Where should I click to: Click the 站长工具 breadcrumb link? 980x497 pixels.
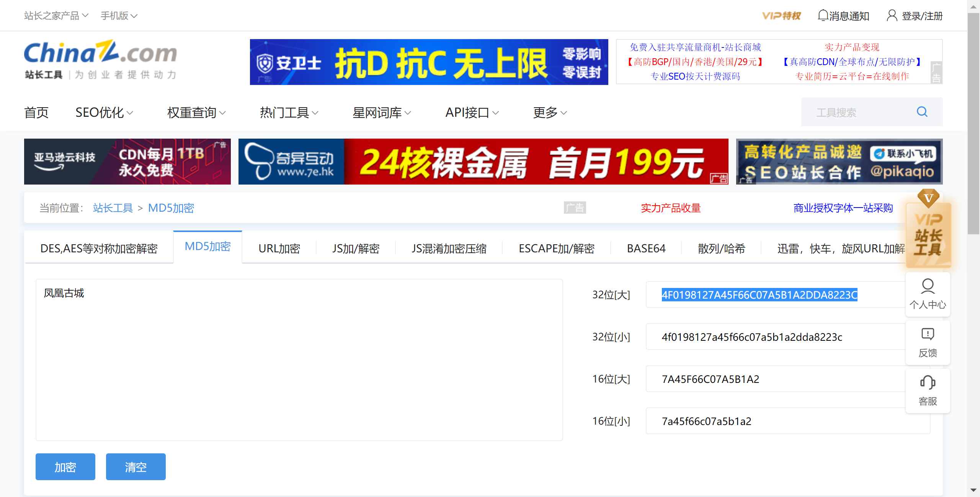click(113, 208)
